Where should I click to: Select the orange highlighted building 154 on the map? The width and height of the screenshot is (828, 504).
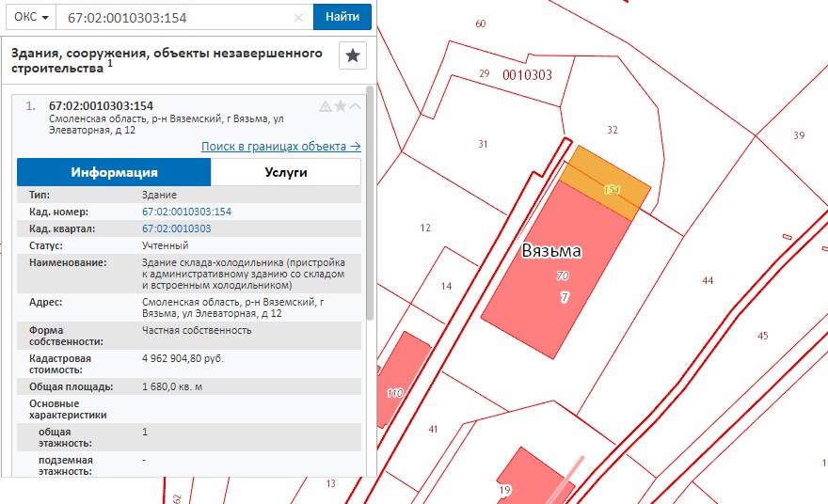click(607, 184)
